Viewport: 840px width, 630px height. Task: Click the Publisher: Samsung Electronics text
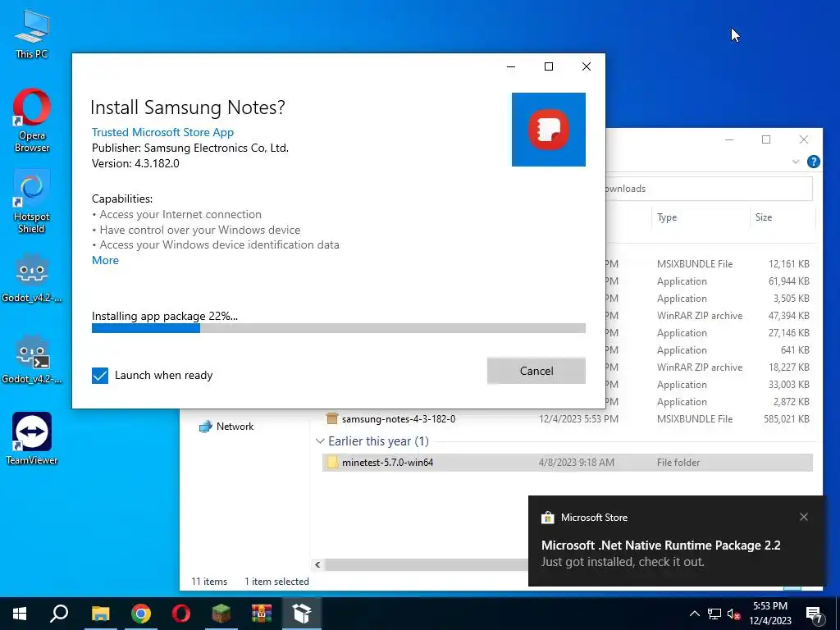(x=190, y=148)
